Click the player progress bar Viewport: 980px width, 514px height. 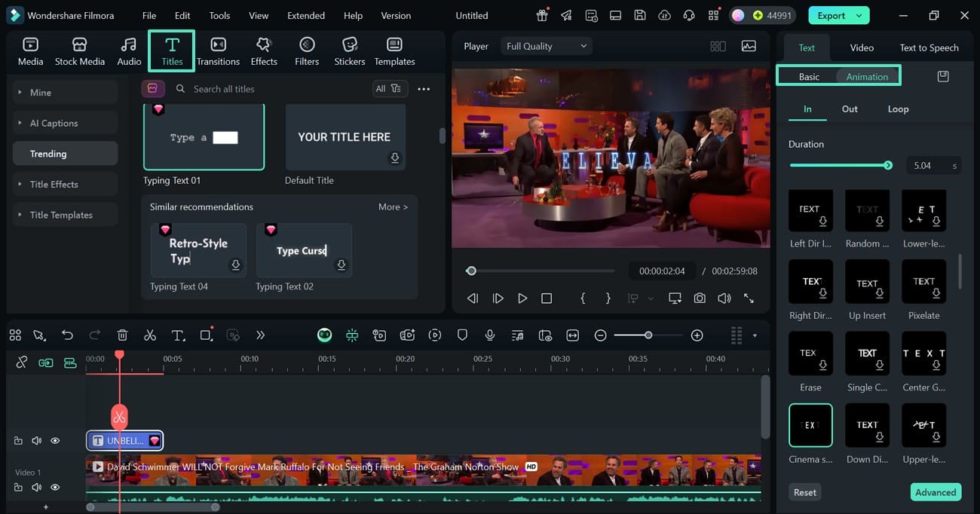coord(541,271)
